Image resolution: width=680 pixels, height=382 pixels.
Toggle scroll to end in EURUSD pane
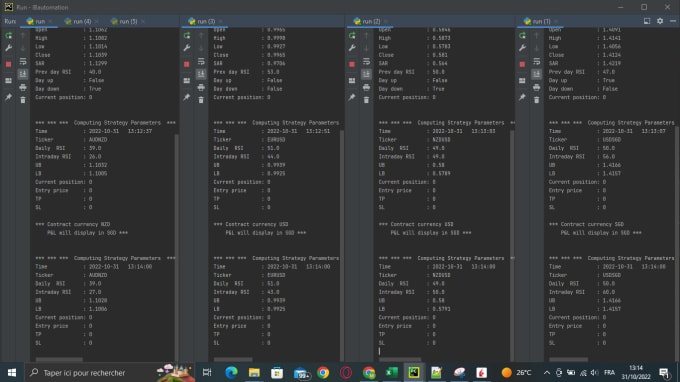[201, 74]
